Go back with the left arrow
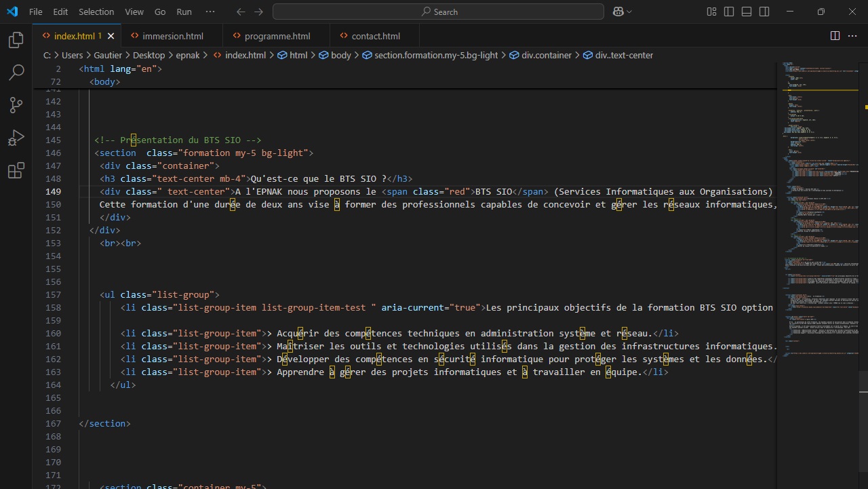868x489 pixels. click(x=241, y=12)
